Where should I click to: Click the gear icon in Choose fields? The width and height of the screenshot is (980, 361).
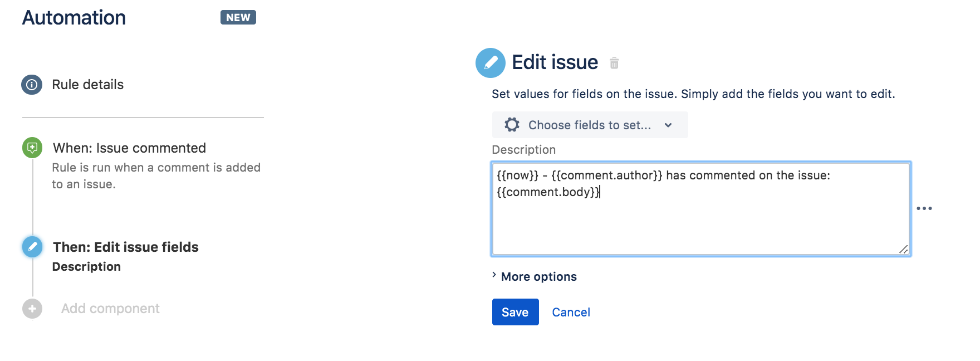click(512, 125)
